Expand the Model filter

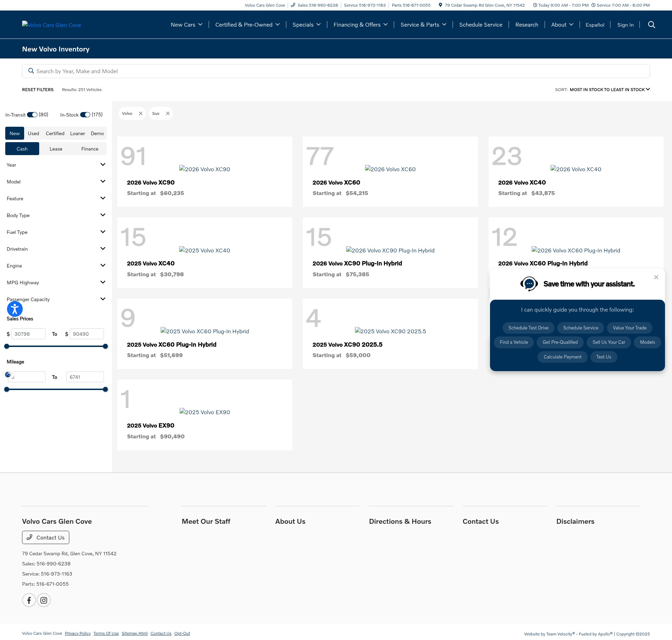coord(56,182)
